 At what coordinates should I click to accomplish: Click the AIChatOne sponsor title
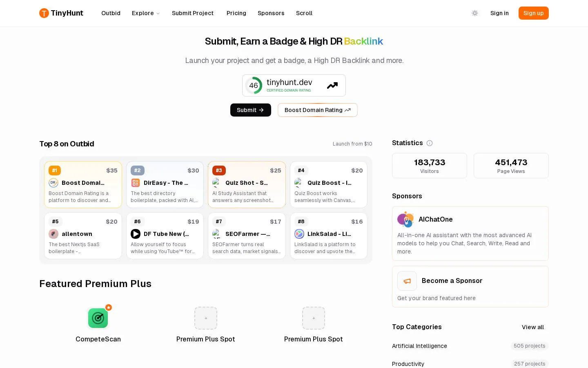(436, 220)
